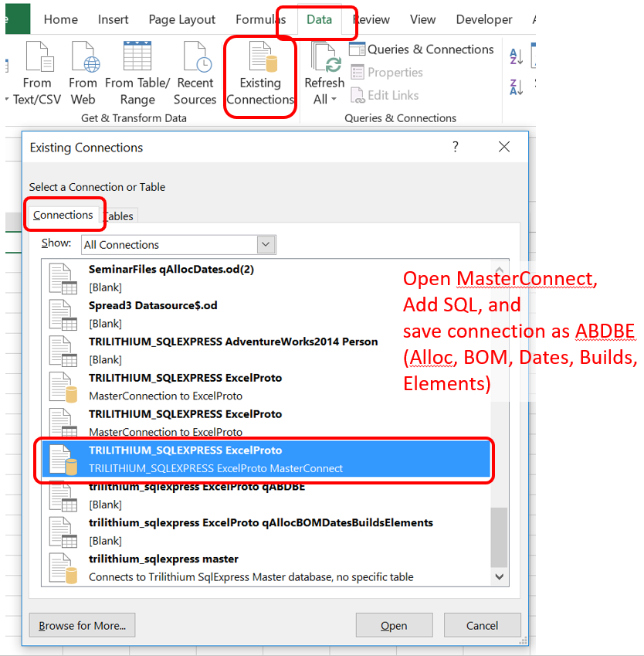Open Formulas ribbon tab

point(260,19)
